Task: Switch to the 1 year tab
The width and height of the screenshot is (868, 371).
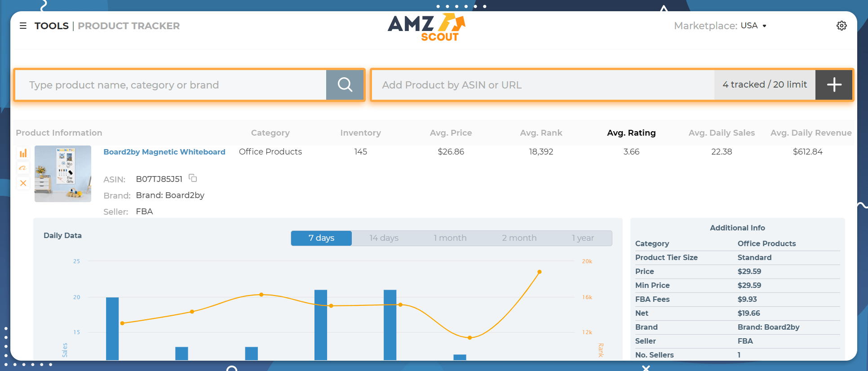Action: tap(583, 238)
